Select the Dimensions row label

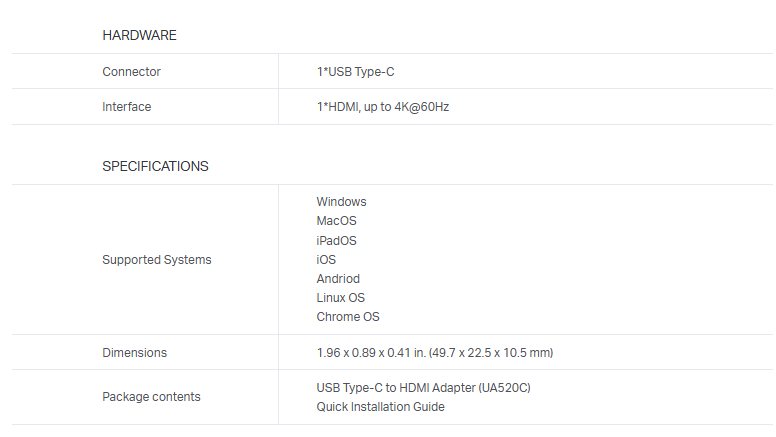[x=135, y=353]
